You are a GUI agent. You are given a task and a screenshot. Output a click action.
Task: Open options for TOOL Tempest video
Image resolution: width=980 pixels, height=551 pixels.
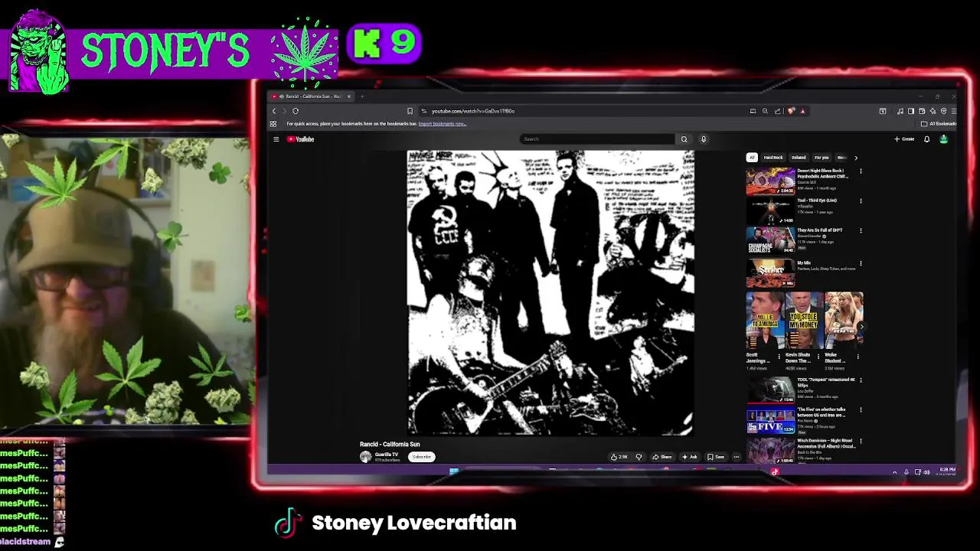coord(861,380)
